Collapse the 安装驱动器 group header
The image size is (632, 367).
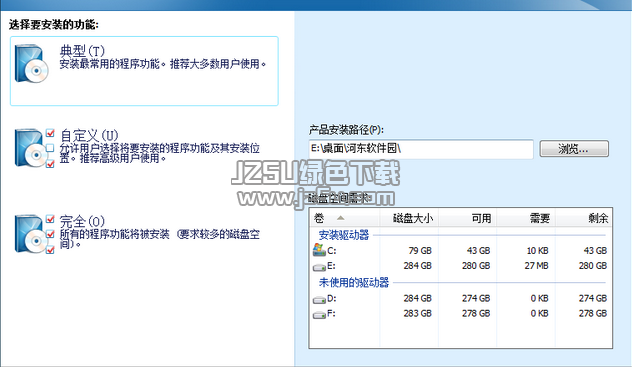pos(344,235)
